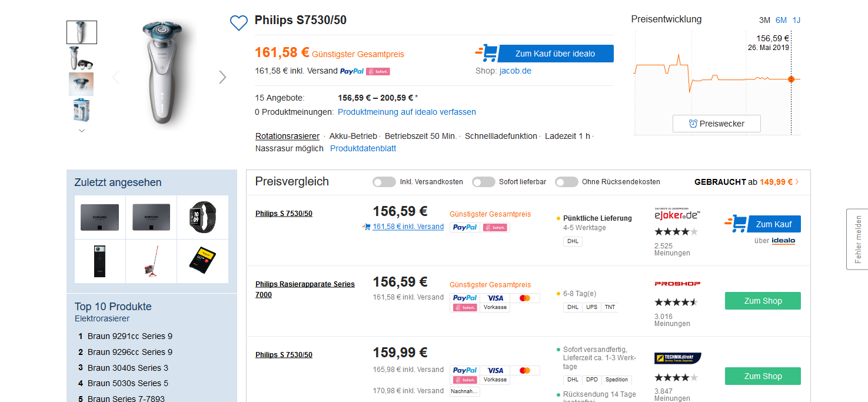Click the Apple Watch recently viewed item
Screen dimensions: 868x402
tap(203, 217)
